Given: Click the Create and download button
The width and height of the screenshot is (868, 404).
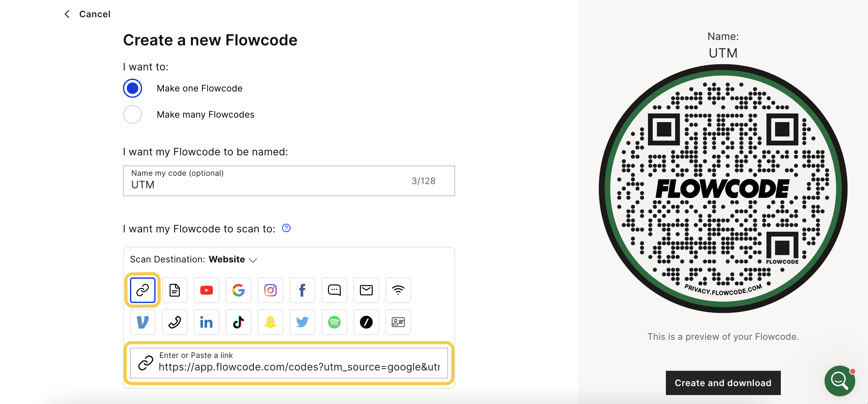Looking at the screenshot, I should tap(723, 383).
